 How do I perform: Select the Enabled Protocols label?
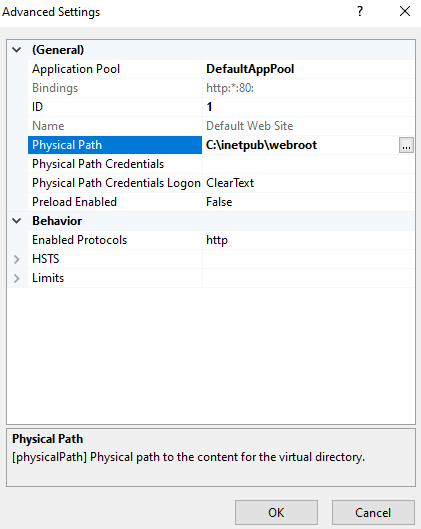pyautogui.click(x=79, y=240)
